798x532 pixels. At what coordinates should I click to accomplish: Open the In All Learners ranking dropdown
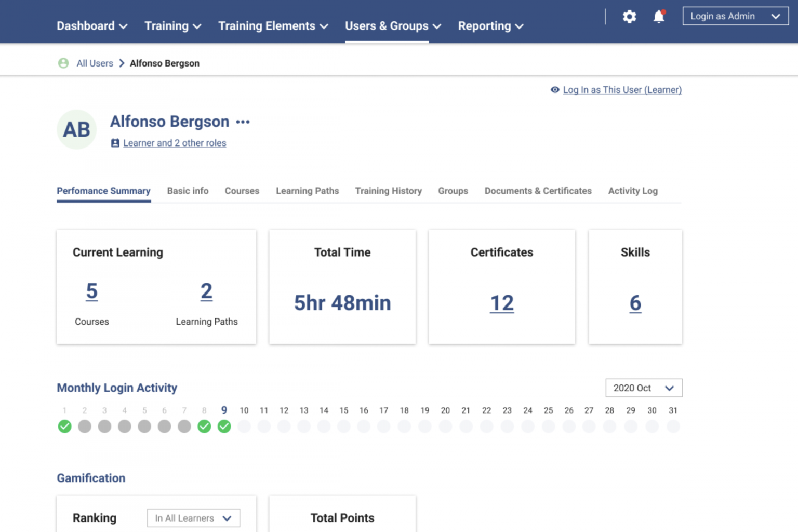coord(193,518)
